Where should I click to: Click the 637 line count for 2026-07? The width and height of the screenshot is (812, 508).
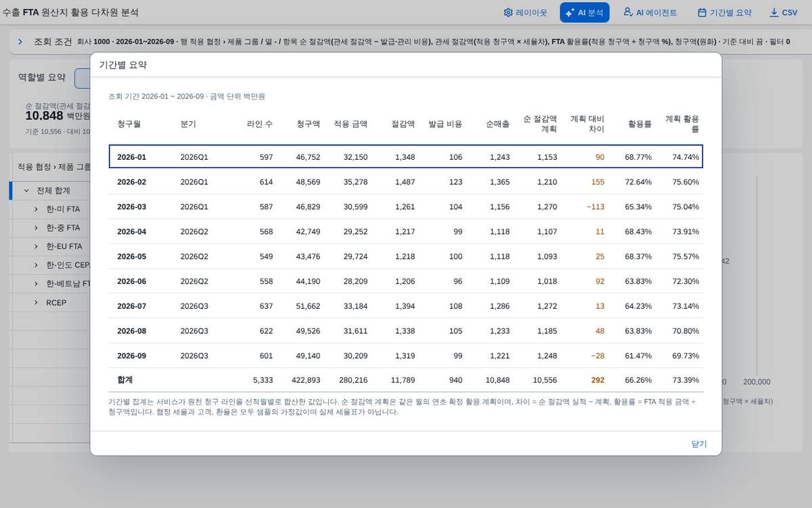point(266,306)
